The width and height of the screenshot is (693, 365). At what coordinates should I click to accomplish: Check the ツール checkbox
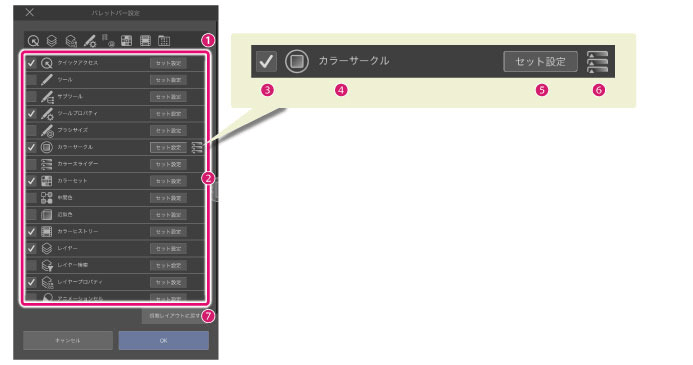click(x=31, y=80)
